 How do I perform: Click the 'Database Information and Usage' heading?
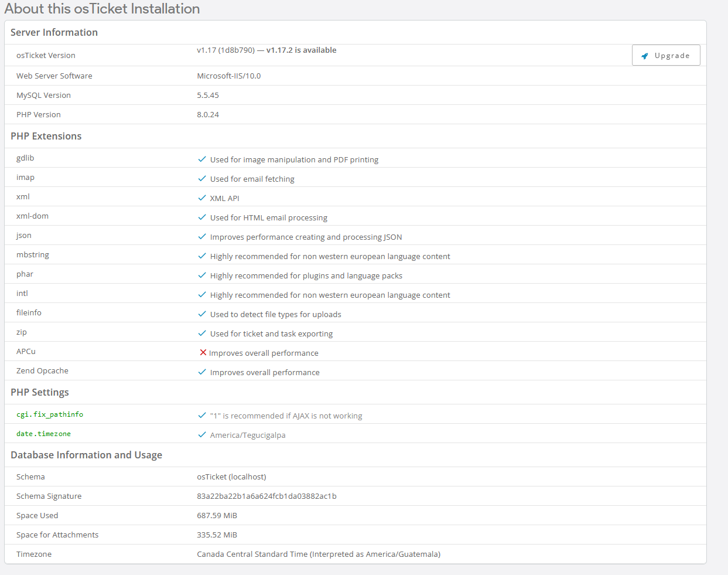tap(86, 455)
